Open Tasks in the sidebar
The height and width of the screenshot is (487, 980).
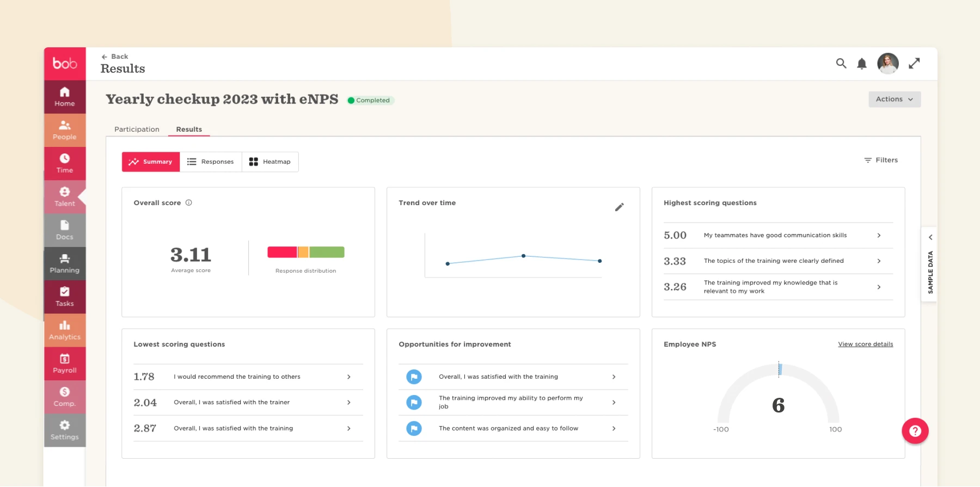coord(65,297)
